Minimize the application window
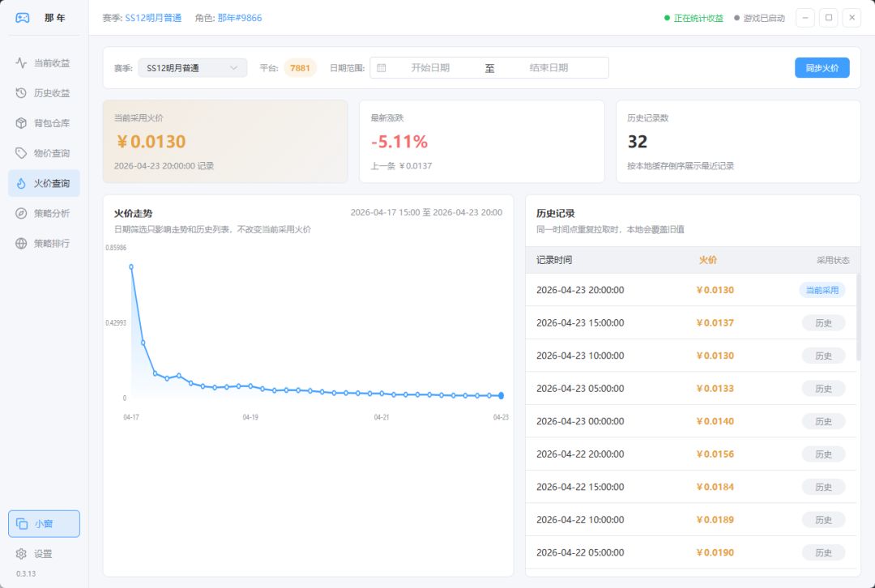875x588 pixels. click(x=805, y=18)
